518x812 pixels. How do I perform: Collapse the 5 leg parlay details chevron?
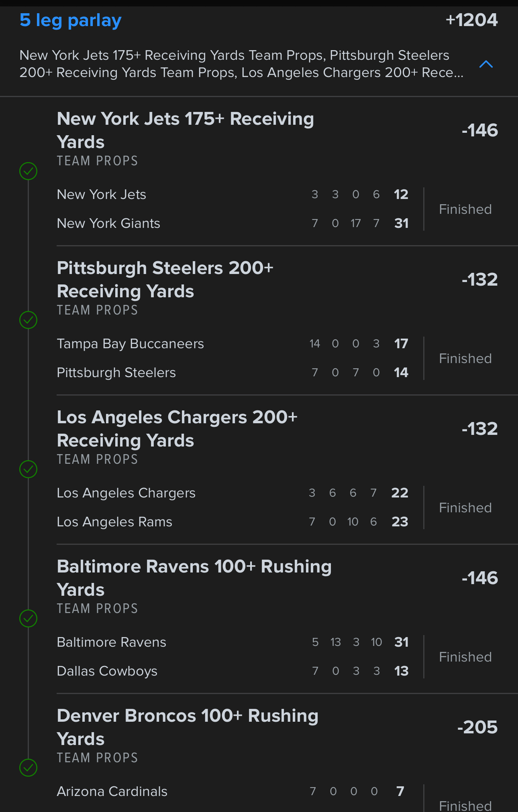point(486,64)
